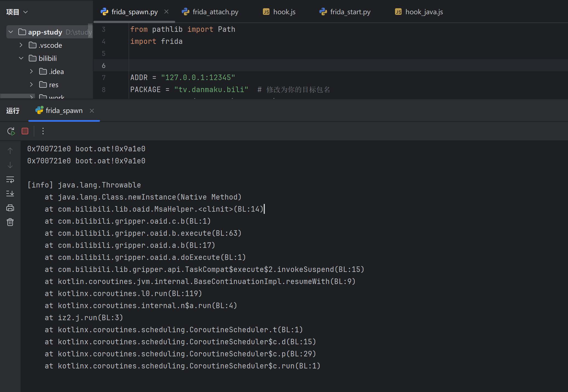Click BaseContinuationImpl.resumeWith stack line

pos(200,282)
